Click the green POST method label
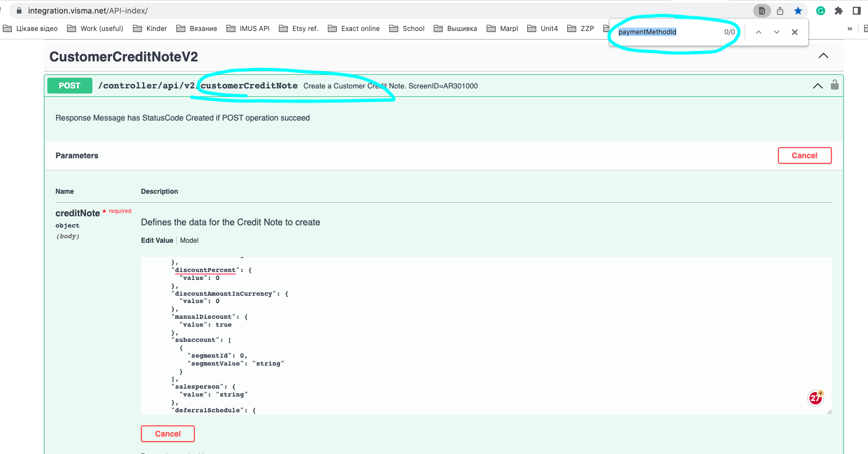This screenshot has height=454, width=868. (x=69, y=85)
